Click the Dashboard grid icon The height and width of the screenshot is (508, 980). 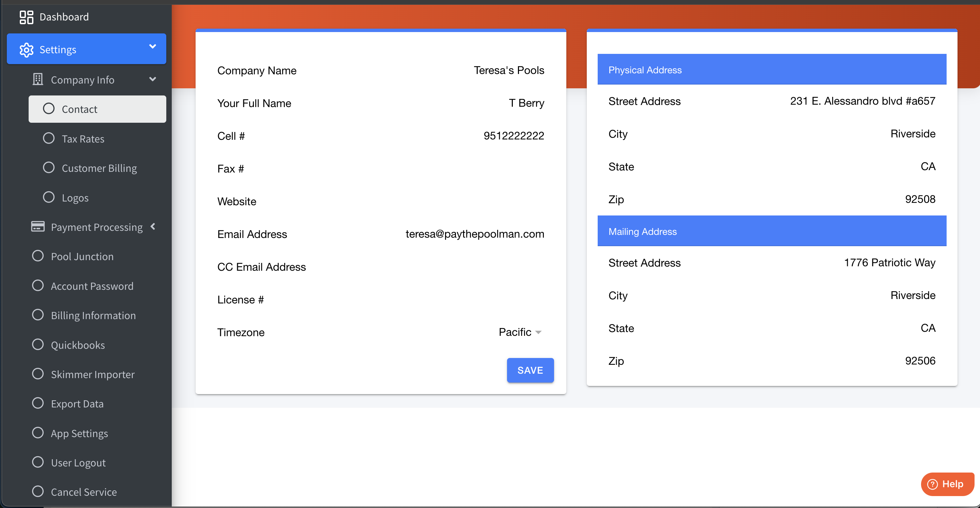(x=26, y=17)
